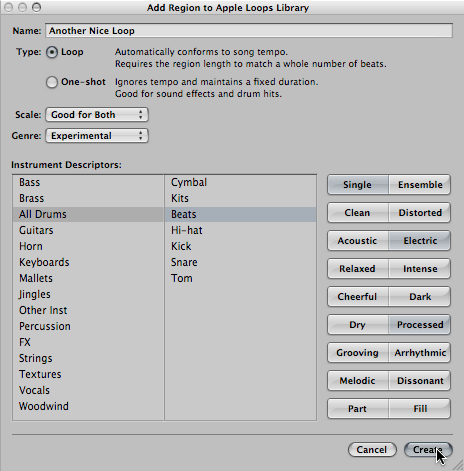Toggle the Fill descriptor button
The image size is (464, 471).
point(420,409)
